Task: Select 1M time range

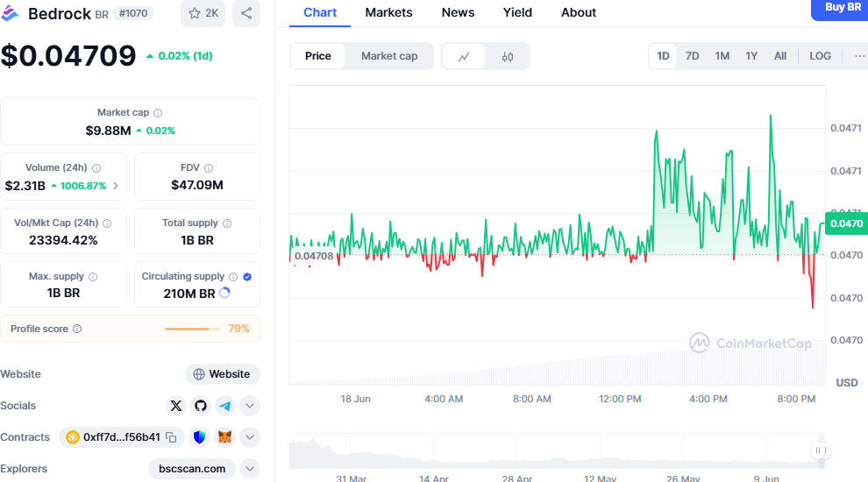Action: pyautogui.click(x=722, y=56)
